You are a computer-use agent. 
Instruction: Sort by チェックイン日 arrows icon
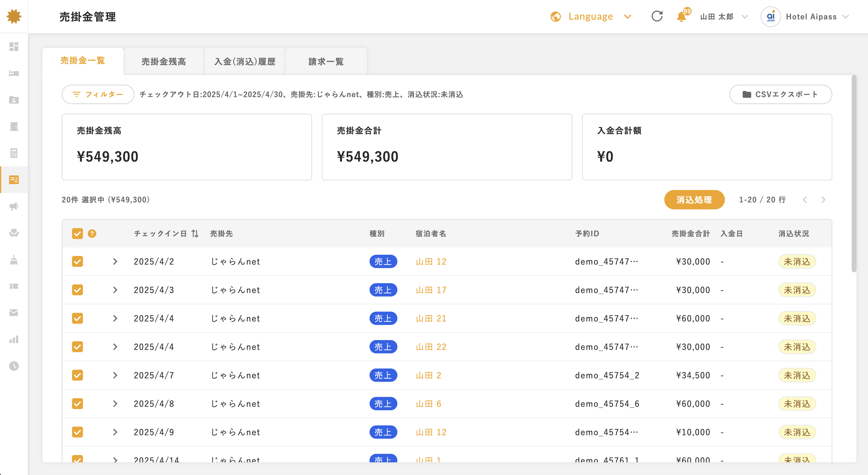pos(195,234)
